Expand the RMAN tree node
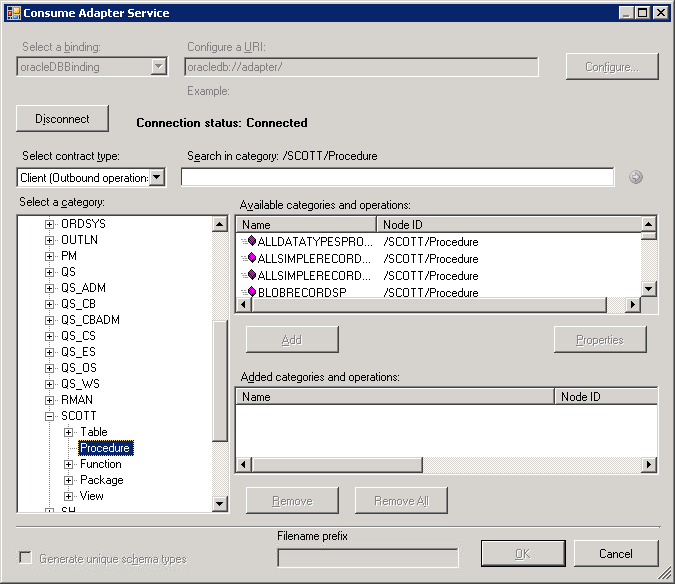The height and width of the screenshot is (584, 675). (x=50, y=400)
